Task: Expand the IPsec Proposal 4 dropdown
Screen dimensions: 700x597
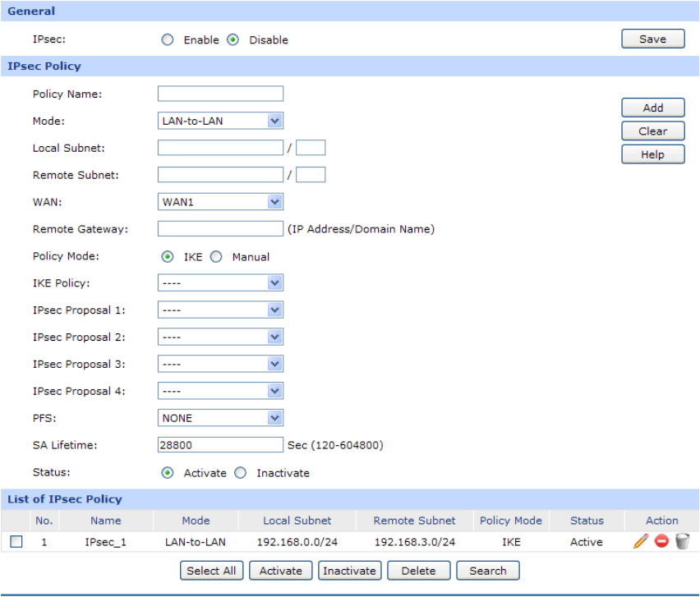Action: [x=220, y=391]
